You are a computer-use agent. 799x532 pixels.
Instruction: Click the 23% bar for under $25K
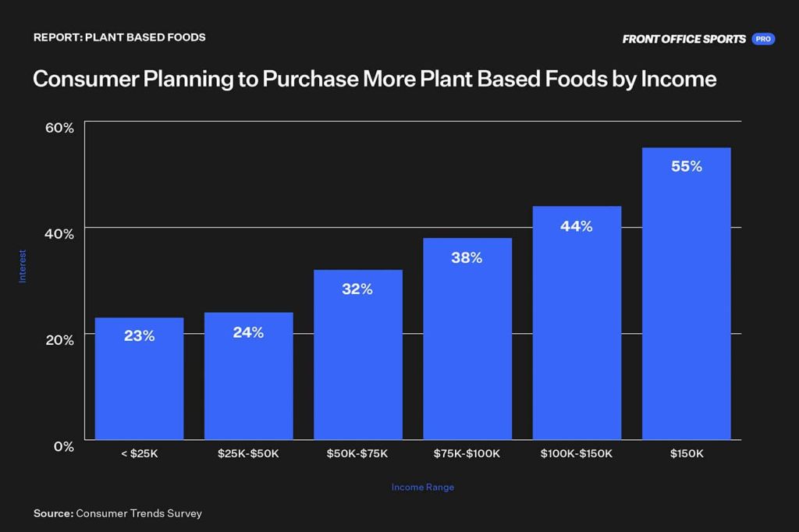pos(139,378)
